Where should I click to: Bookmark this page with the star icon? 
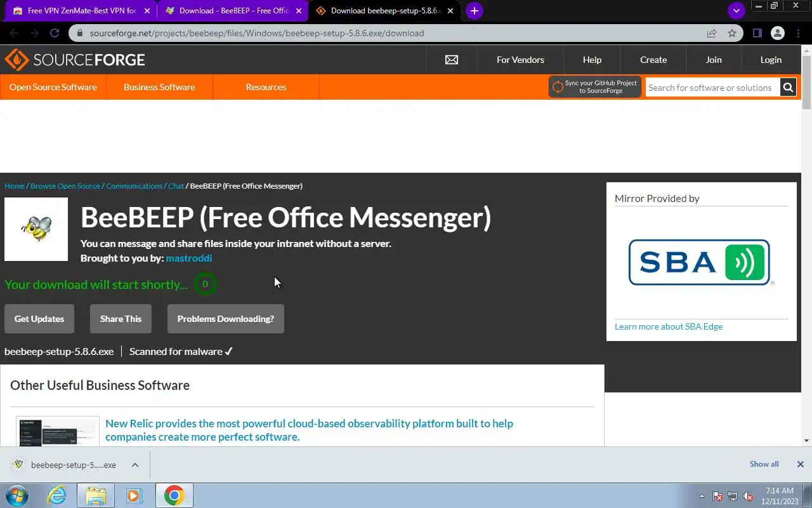point(732,33)
